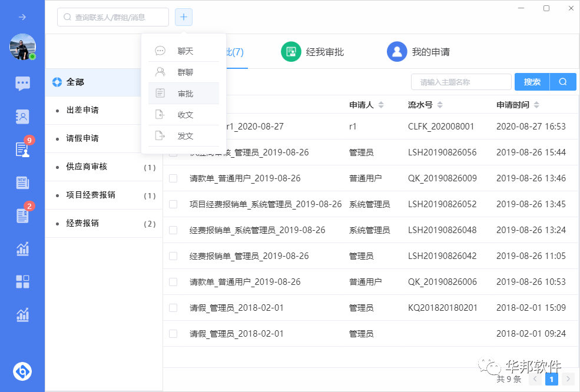Screen dimensions: 580x392
Task: Click the app logo at the sidebar bottom
Action: pos(22,371)
